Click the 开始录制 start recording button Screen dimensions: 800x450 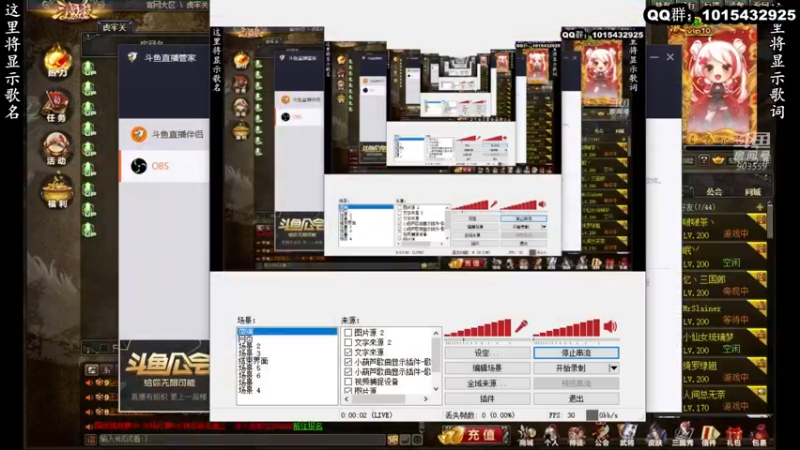click(571, 368)
